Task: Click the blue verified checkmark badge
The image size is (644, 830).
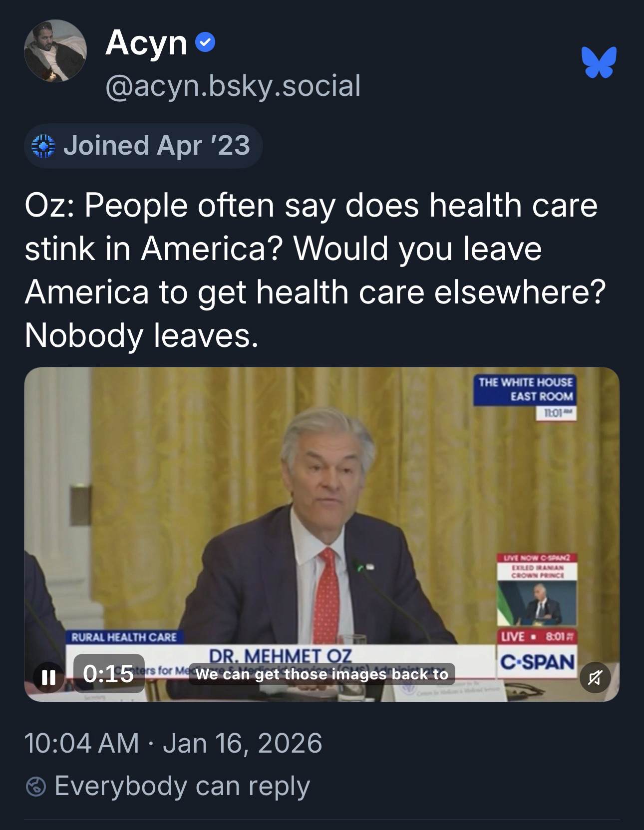Action: click(206, 43)
